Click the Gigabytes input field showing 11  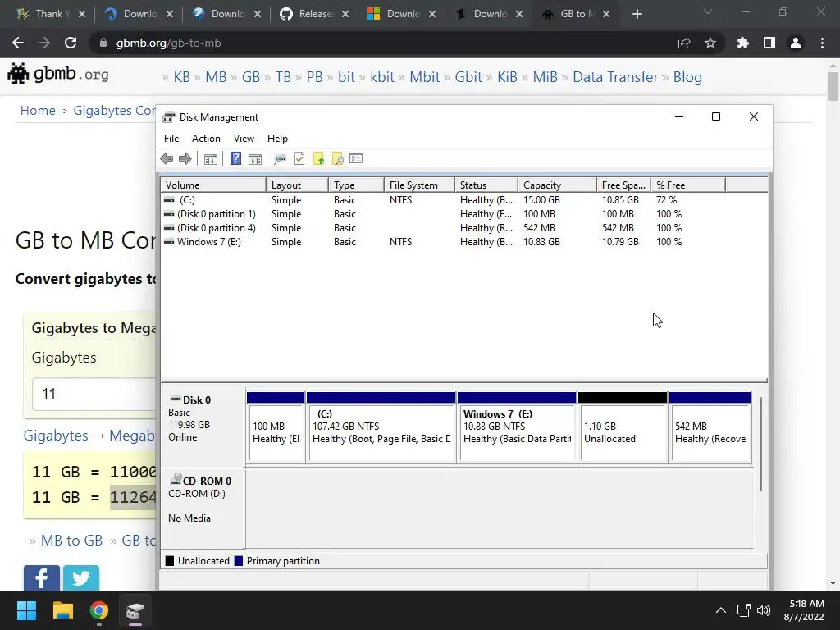tap(94, 394)
